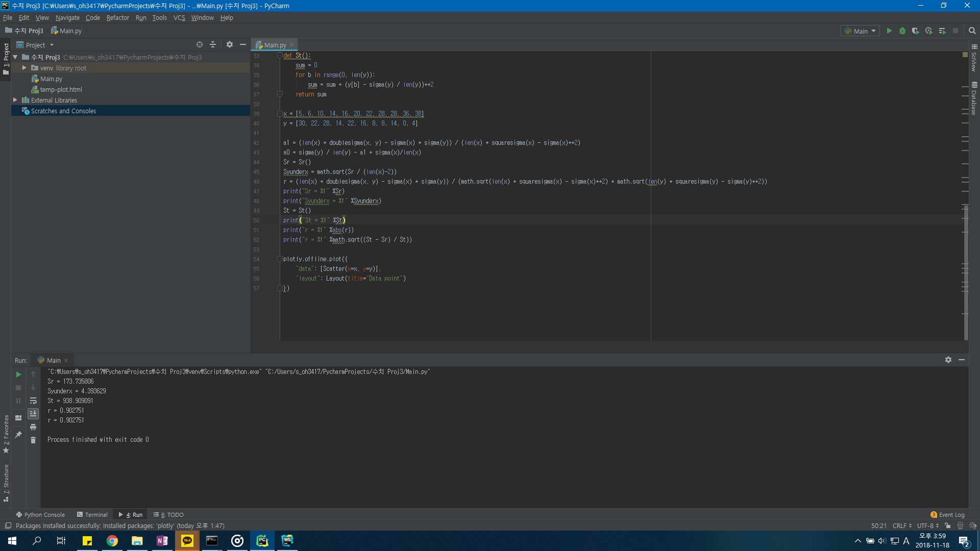Open the 2: Favorites side tab

tap(6, 434)
